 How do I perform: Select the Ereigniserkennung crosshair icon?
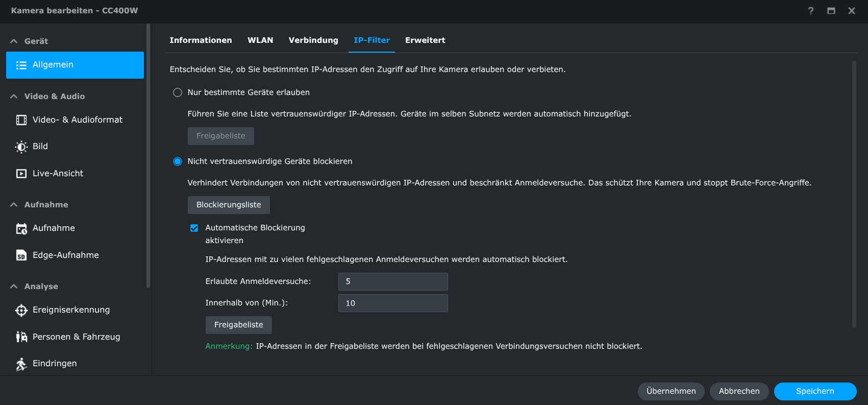coord(21,310)
